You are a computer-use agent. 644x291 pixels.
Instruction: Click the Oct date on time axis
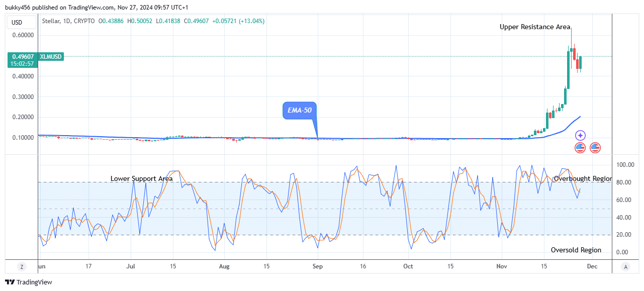(408, 266)
